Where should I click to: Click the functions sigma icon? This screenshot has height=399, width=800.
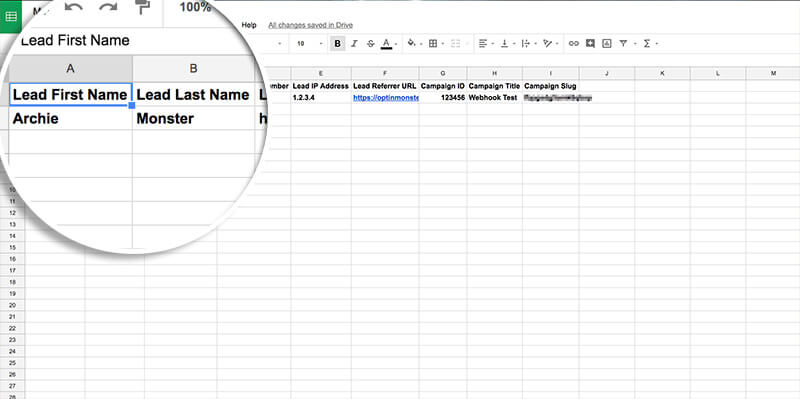coord(647,44)
